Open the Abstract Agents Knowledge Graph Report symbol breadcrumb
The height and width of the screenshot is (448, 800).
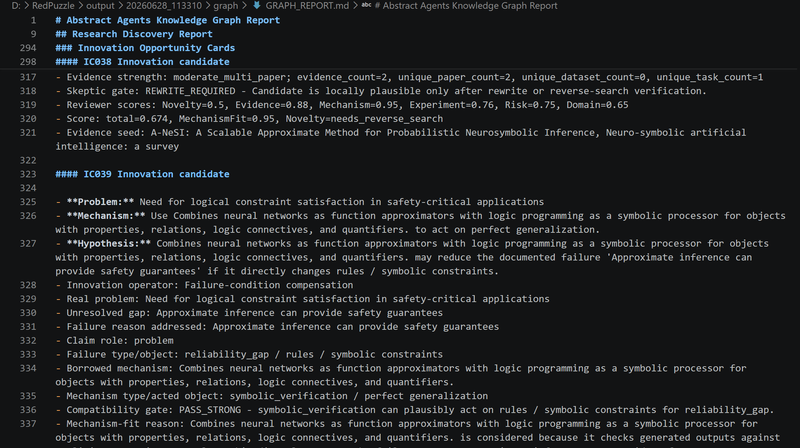pos(466,6)
